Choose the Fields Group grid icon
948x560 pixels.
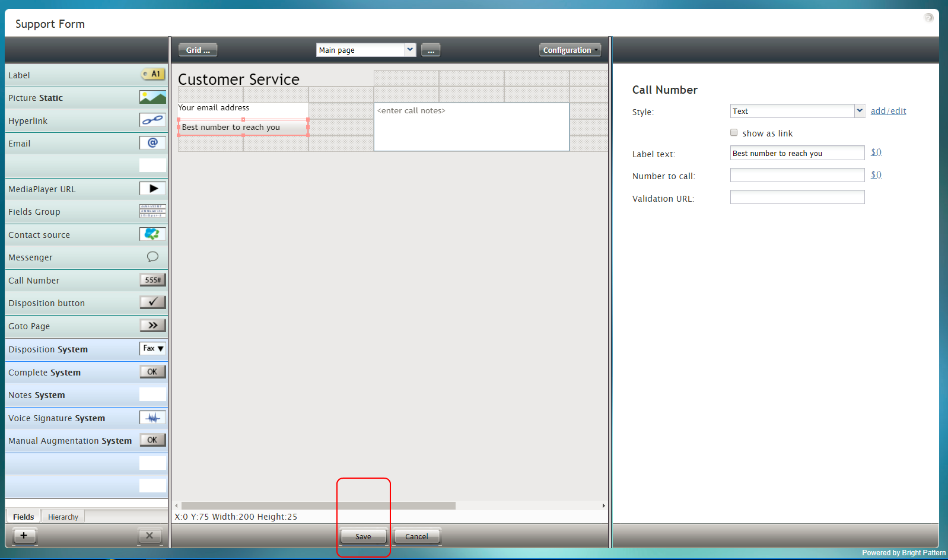tap(152, 211)
